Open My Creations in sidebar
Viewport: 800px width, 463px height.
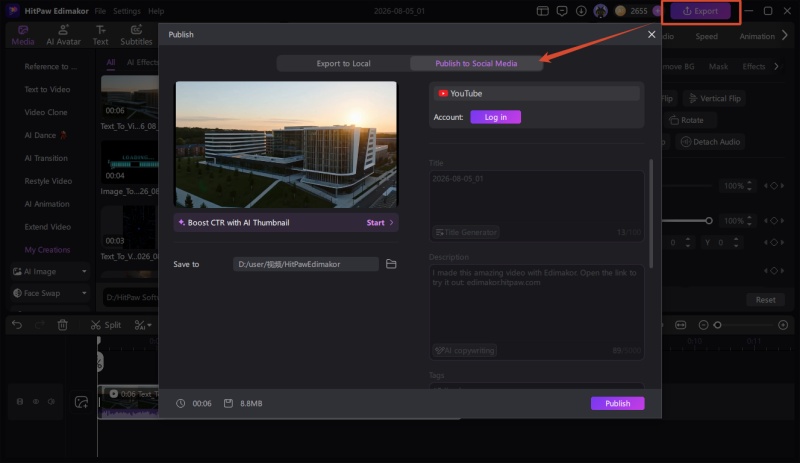pyautogui.click(x=47, y=250)
